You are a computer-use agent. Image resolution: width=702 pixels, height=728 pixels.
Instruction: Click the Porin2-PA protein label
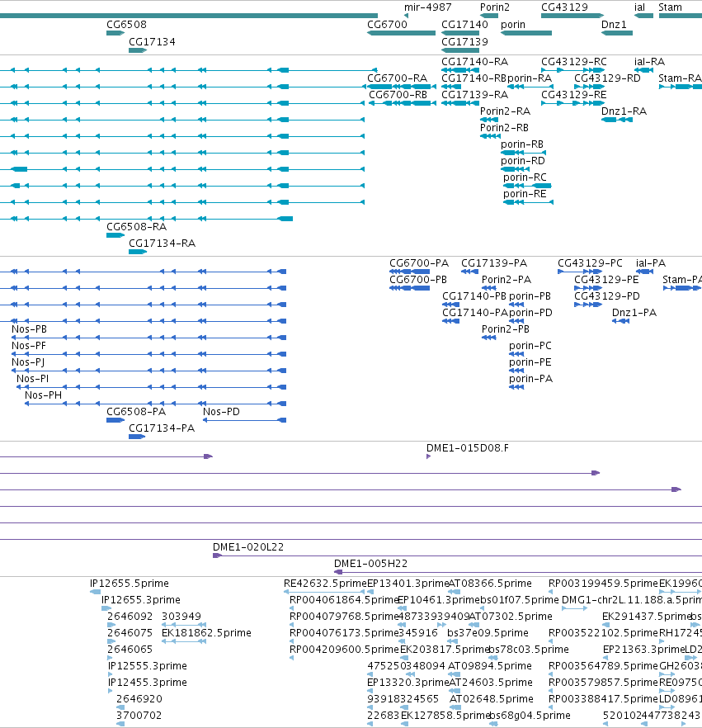click(x=506, y=280)
